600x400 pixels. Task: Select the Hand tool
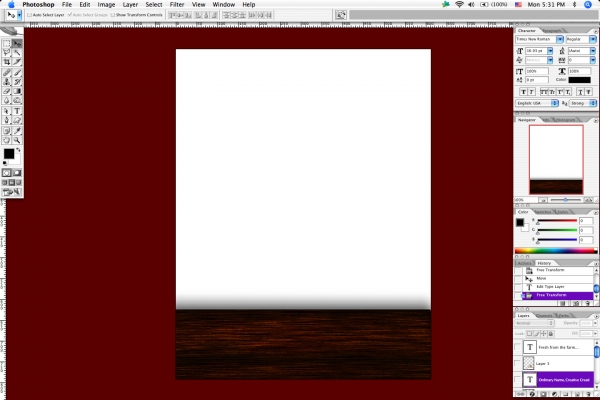coord(7,140)
